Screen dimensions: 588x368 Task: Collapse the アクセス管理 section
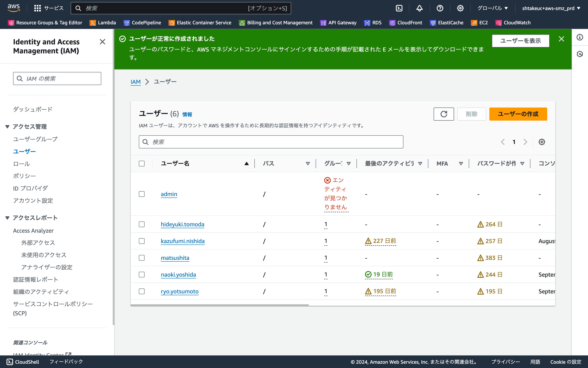click(7, 127)
